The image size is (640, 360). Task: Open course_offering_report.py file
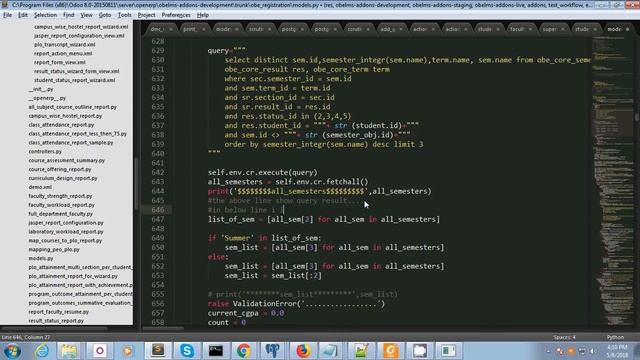click(60, 169)
